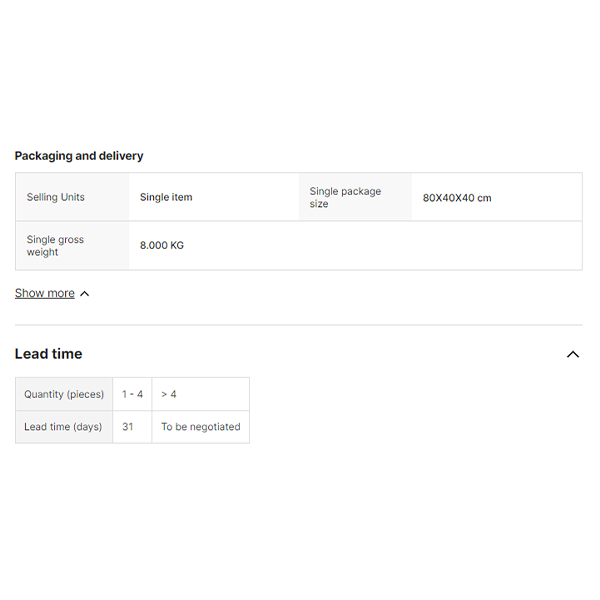
Task: Click the Show more link
Action: [44, 293]
